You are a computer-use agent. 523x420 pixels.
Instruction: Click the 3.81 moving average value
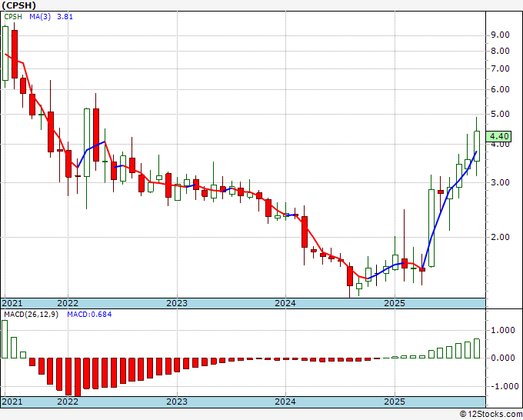[65, 17]
